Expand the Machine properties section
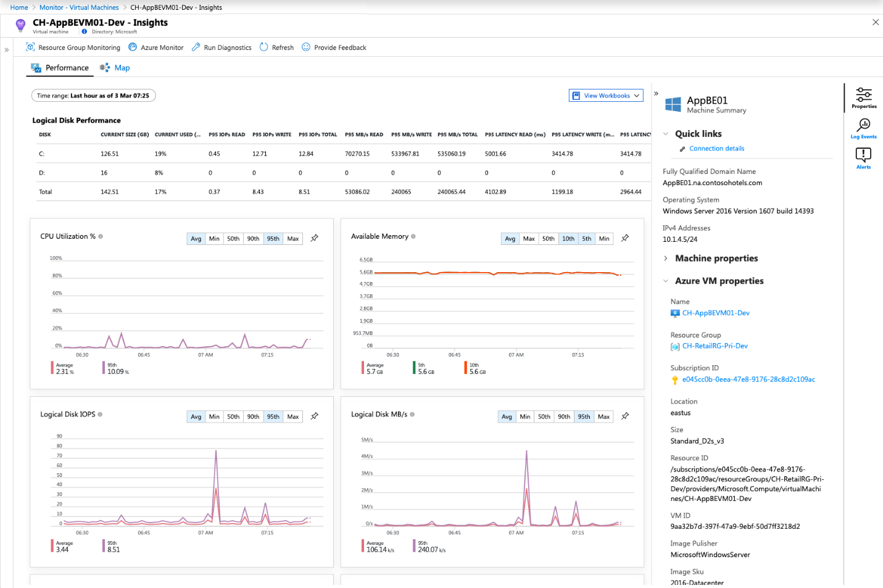This screenshot has height=588, width=883. 716,259
